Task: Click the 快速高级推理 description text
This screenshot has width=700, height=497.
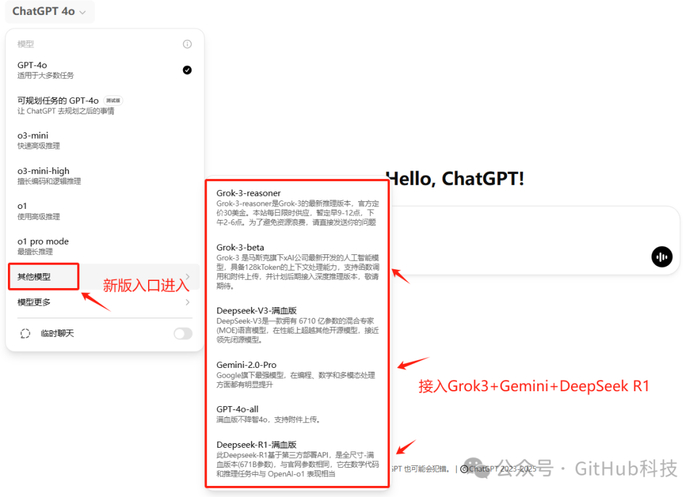Action: [x=38, y=146]
